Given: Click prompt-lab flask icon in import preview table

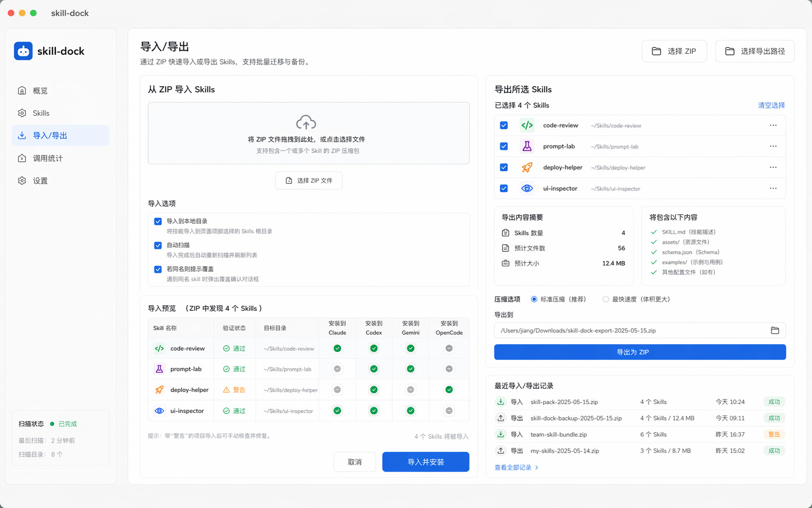Looking at the screenshot, I should (x=159, y=369).
